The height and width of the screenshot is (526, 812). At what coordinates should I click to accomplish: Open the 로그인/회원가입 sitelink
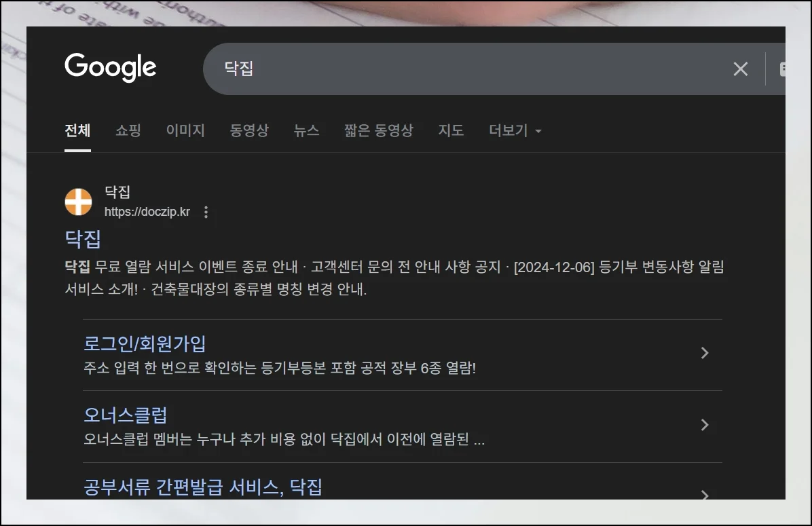[x=145, y=343]
